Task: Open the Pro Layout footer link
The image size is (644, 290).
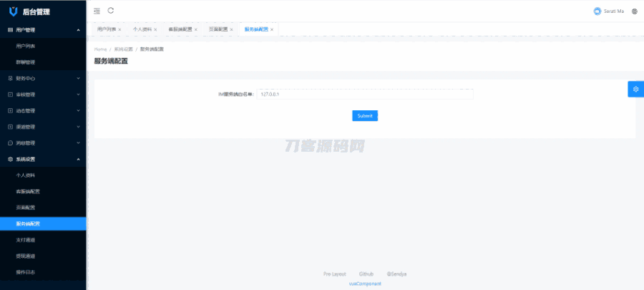Action: pyautogui.click(x=335, y=274)
